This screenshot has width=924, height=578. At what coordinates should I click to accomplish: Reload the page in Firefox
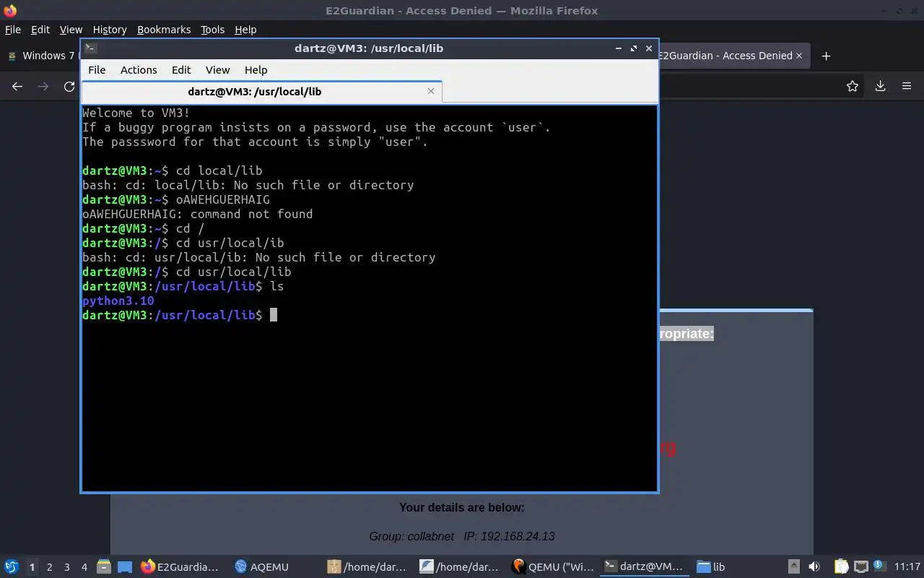pyautogui.click(x=69, y=86)
